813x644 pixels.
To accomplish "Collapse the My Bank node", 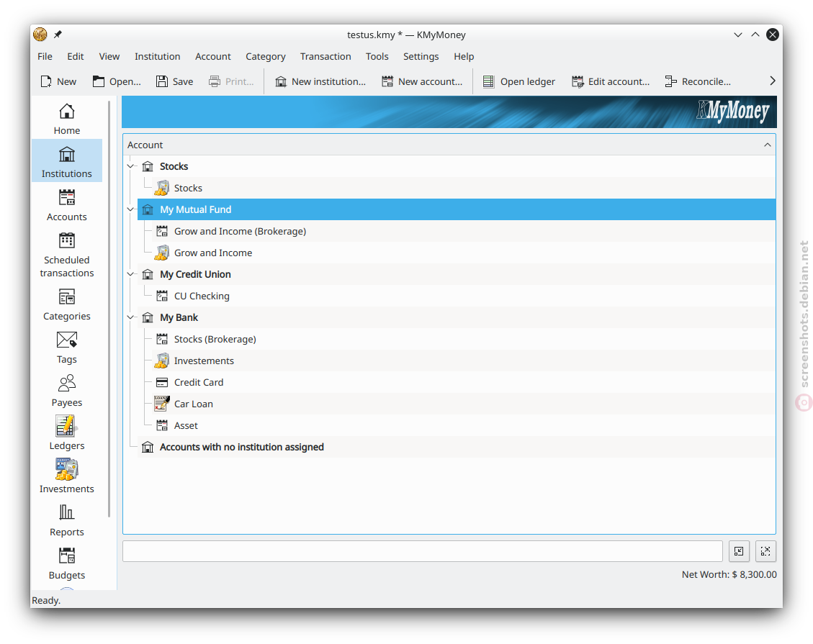I will click(x=130, y=317).
